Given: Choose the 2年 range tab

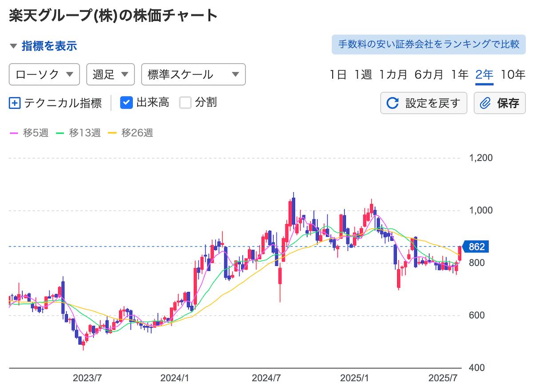Looking at the screenshot, I should [484, 75].
